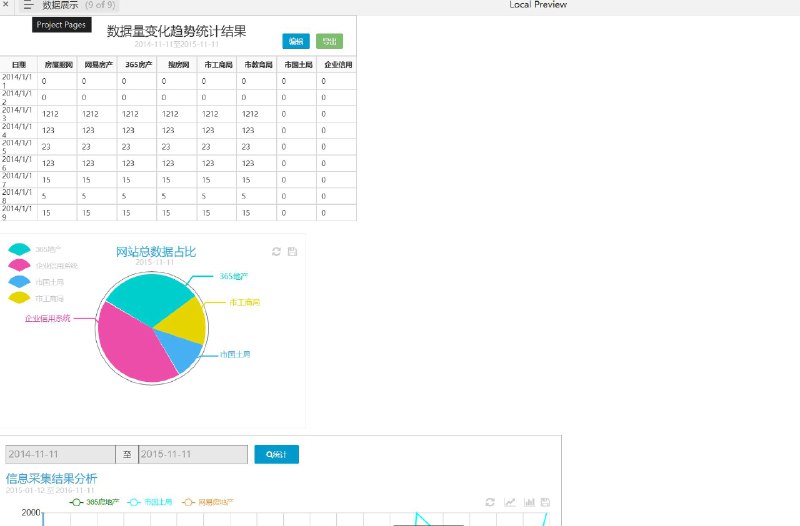The image size is (800, 526).
Task: Click the blue 编辑 edit button
Action: tap(296, 41)
